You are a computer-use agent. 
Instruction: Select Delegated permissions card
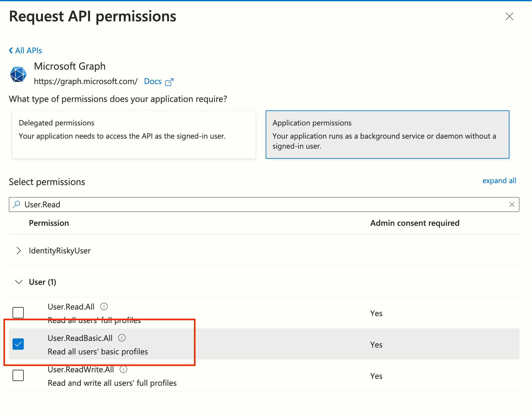coord(134,134)
